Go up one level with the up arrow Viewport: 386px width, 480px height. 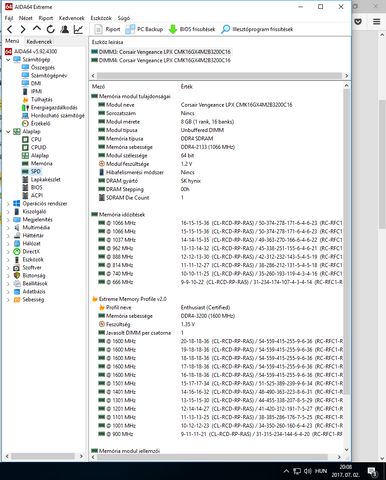click(37, 29)
